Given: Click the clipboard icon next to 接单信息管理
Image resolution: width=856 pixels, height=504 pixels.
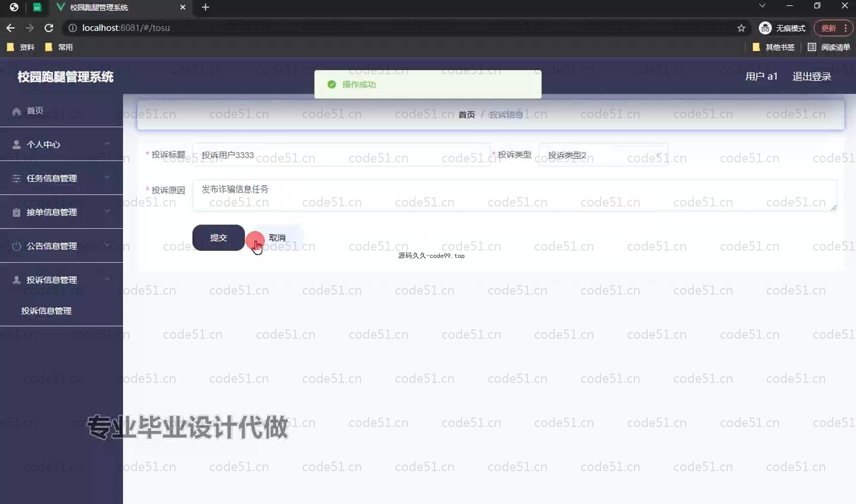Looking at the screenshot, I should click(16, 212).
